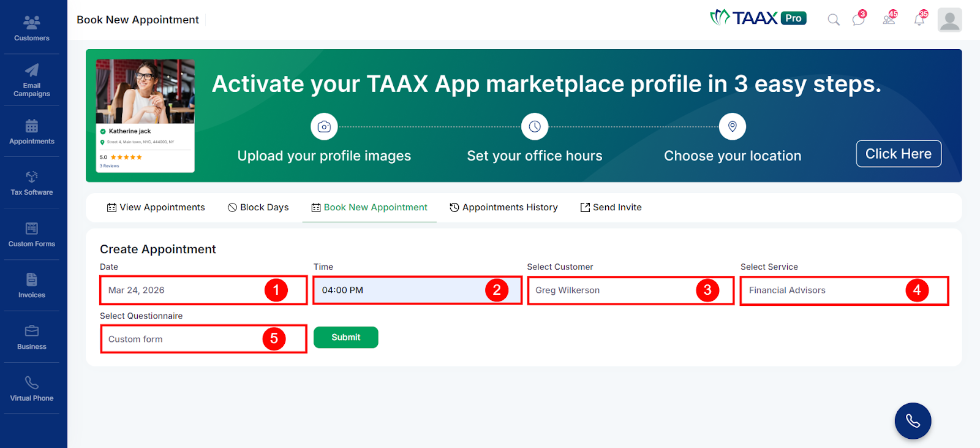Open notifications bell icon
This screenshot has width=980, height=448.
920,18
